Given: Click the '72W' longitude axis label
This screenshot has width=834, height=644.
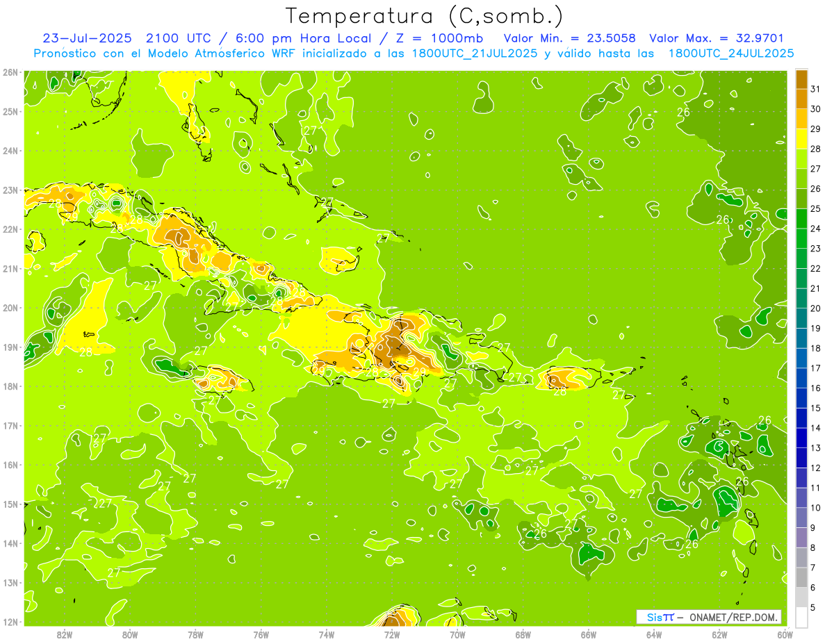Looking at the screenshot, I should 392,634.
